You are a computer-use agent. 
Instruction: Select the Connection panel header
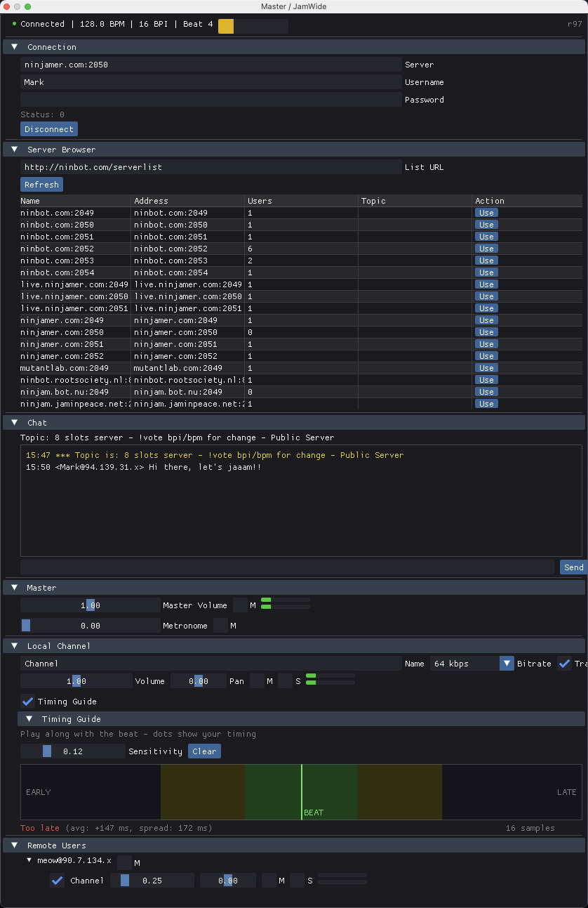[14, 46]
